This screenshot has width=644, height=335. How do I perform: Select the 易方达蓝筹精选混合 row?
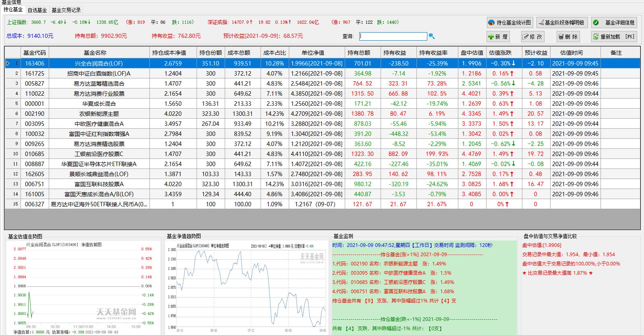322,84
